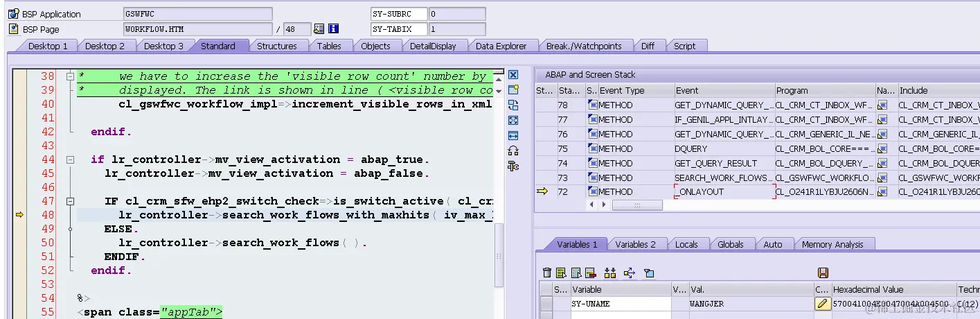Viewport: 980px width, 319px height.
Task: Click the trash icon in the variables toolbar
Action: pyautogui.click(x=547, y=273)
